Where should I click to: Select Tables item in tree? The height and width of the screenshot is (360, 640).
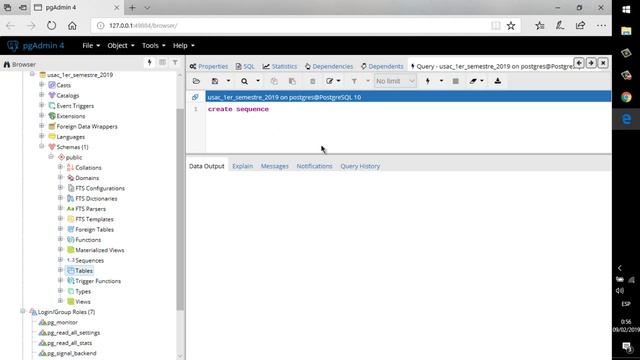[x=80, y=271]
